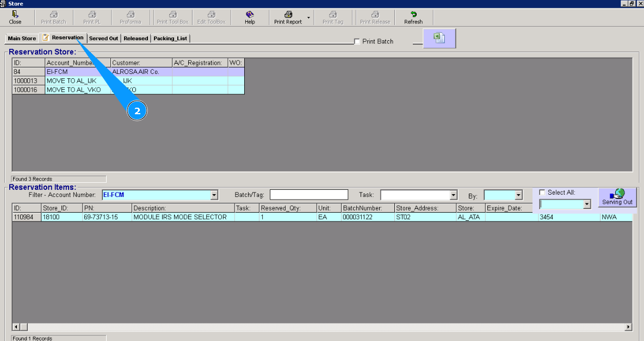Tick the Select All checkbox
Image resolution: width=644 pixels, height=341 pixels.
tap(542, 193)
